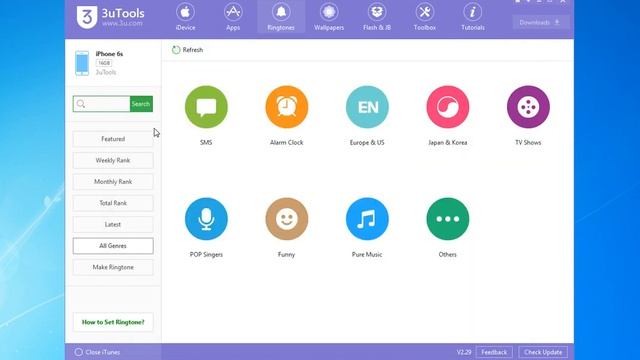This screenshot has height=360, width=640.
Task: Click the Refresh icon
Action: (x=176, y=50)
